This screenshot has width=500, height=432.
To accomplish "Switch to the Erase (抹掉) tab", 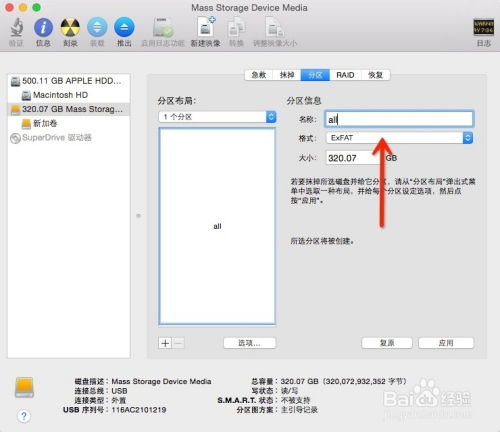I will point(287,75).
